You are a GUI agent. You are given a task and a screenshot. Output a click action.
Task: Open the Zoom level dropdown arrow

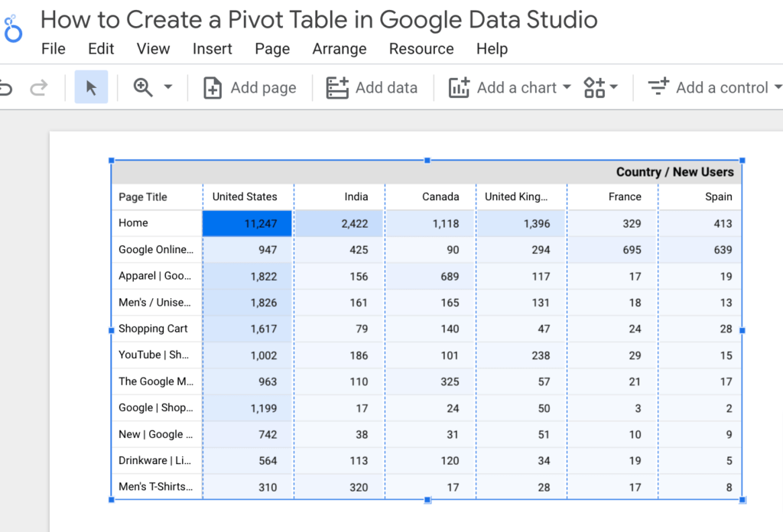(x=169, y=87)
